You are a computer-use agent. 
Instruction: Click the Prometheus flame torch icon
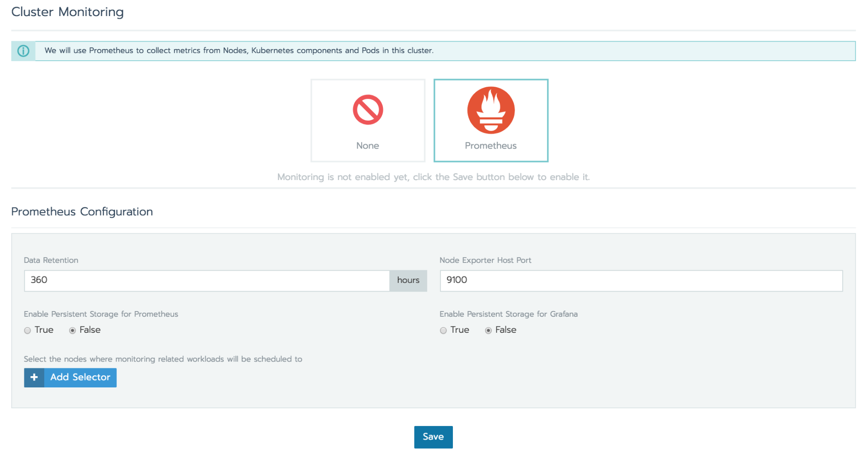pyautogui.click(x=491, y=110)
